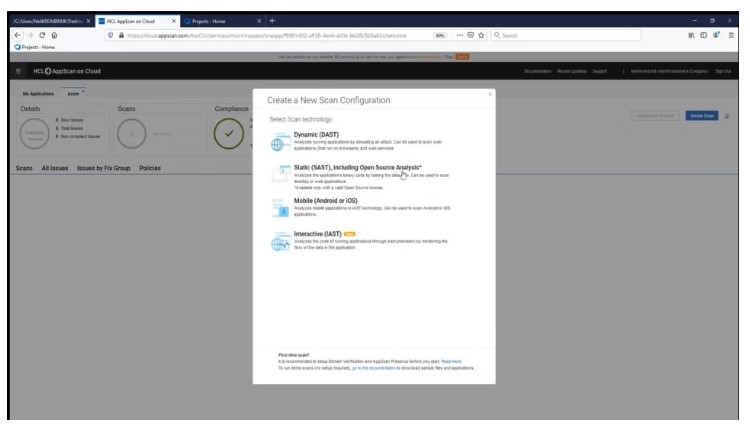Choose the Dynamic (DAST) scan technology title
The image size is (750, 437).
[x=316, y=135]
